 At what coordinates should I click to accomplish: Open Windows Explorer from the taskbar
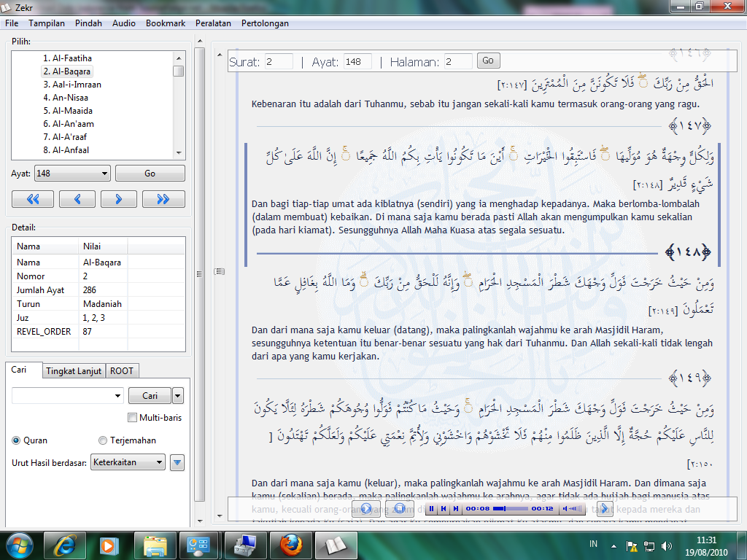coord(155,545)
